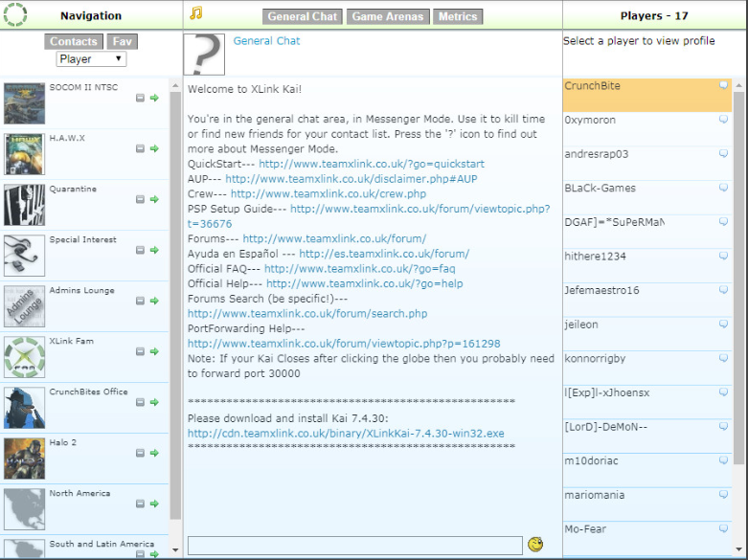Open the Crew page link
Image resolution: width=748 pixels, height=560 pixels.
pos(329,193)
